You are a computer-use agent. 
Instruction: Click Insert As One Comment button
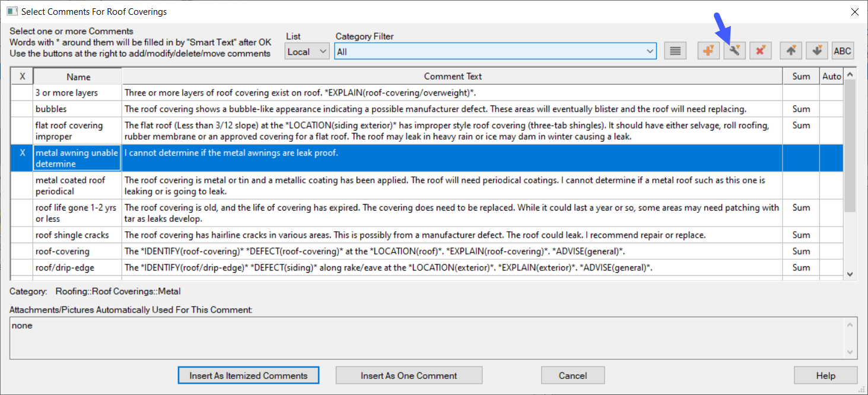point(409,375)
